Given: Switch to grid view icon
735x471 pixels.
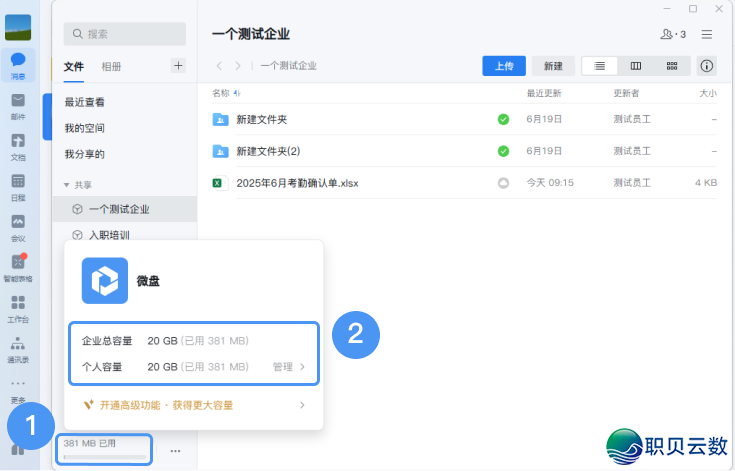Looking at the screenshot, I should (672, 66).
